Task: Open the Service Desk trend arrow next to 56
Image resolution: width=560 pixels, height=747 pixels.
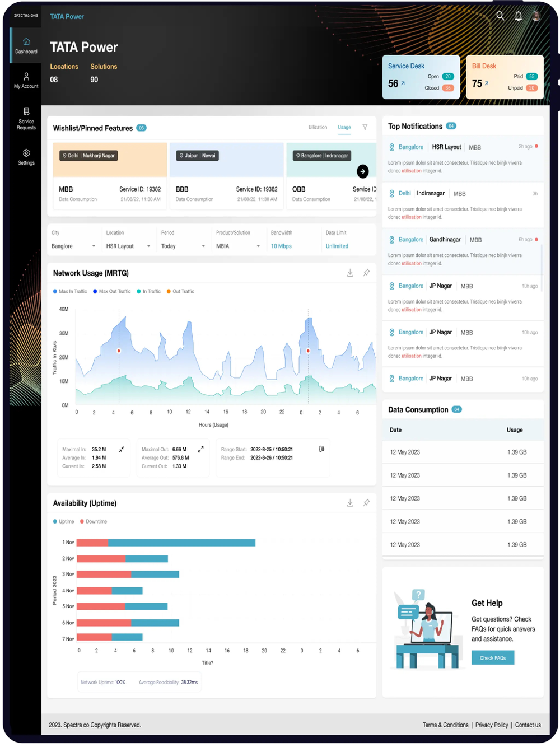Action: [x=403, y=83]
